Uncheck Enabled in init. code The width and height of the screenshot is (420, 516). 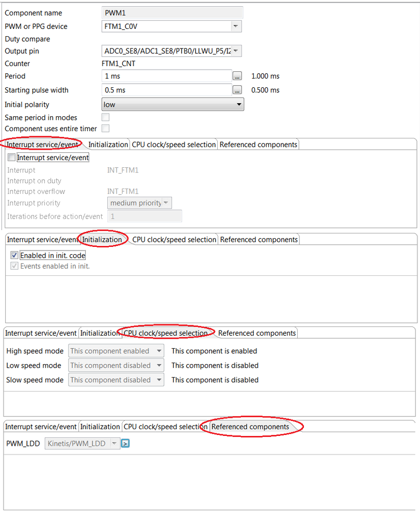coord(14,255)
